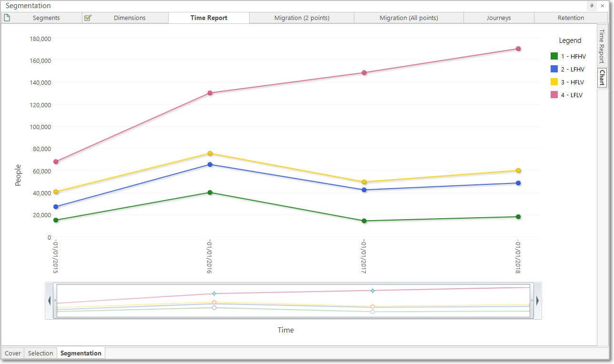The image size is (614, 364).
Task: Switch to Migration (2 points) tab
Action: [x=302, y=18]
